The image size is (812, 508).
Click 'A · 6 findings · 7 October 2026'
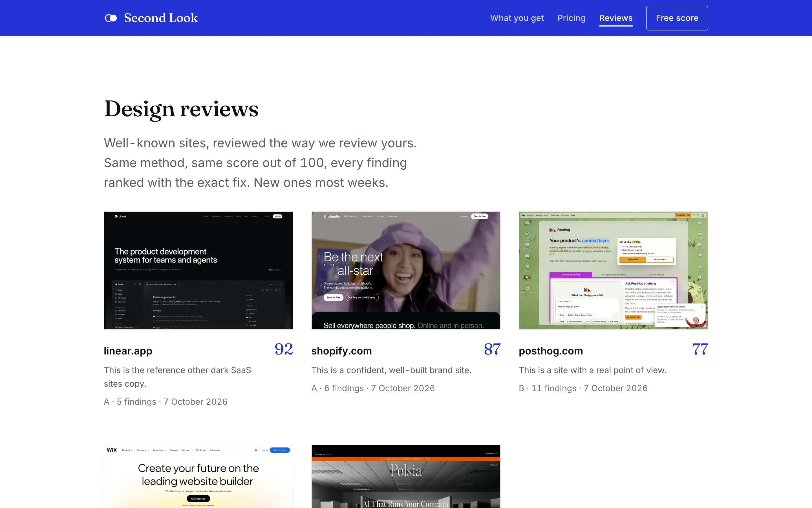373,388
